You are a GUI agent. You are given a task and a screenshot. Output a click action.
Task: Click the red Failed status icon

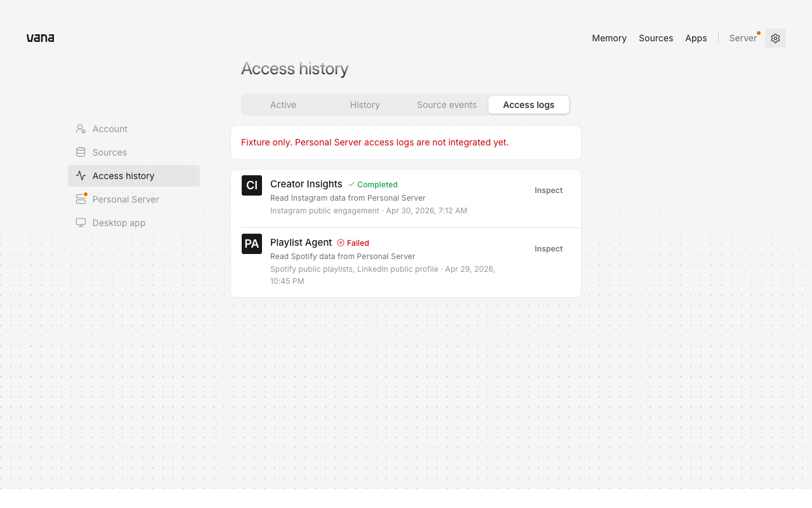pyautogui.click(x=341, y=243)
